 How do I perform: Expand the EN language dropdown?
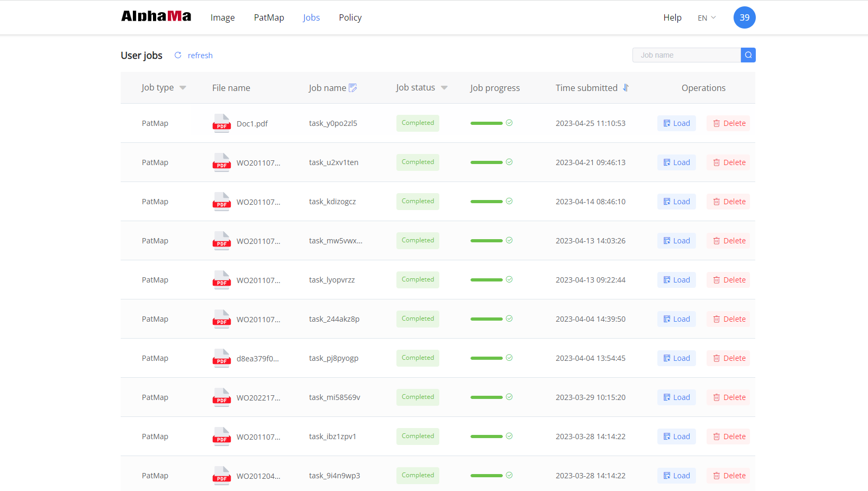[x=707, y=18]
